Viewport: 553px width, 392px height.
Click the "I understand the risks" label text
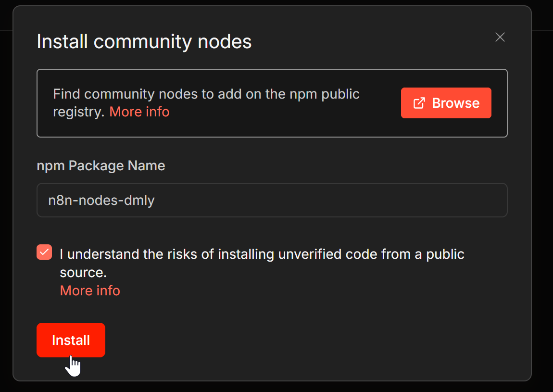262,254
